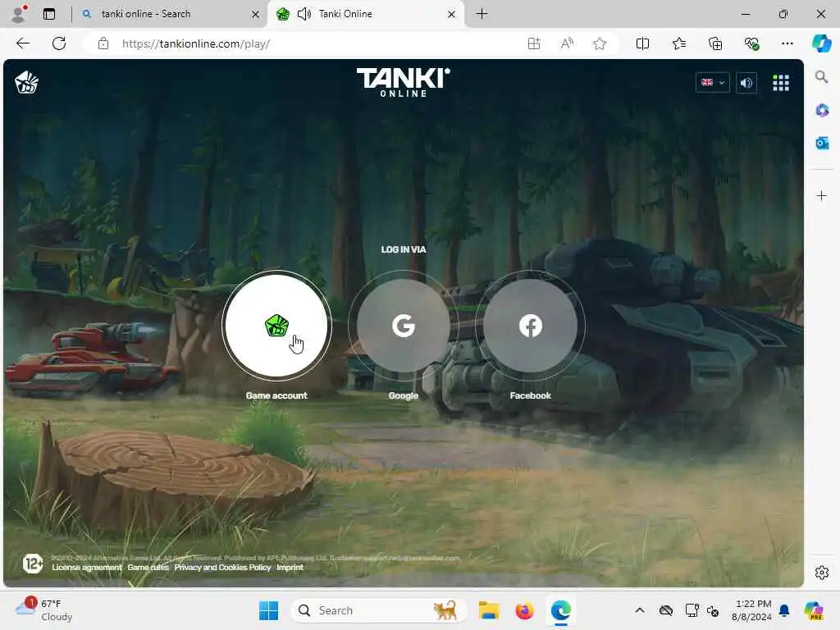The height and width of the screenshot is (630, 840).
Task: Open the Favorites list
Action: [678, 43]
